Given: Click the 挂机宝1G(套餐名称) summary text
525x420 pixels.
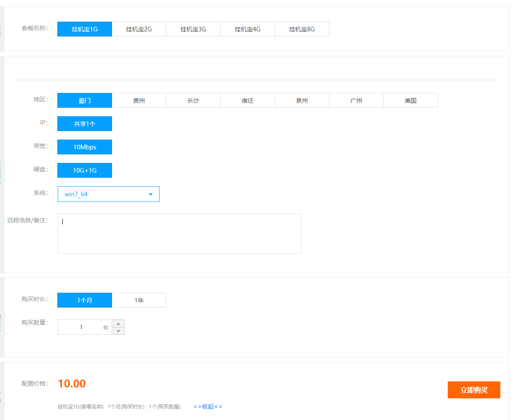Looking at the screenshot, I should coord(81,407).
